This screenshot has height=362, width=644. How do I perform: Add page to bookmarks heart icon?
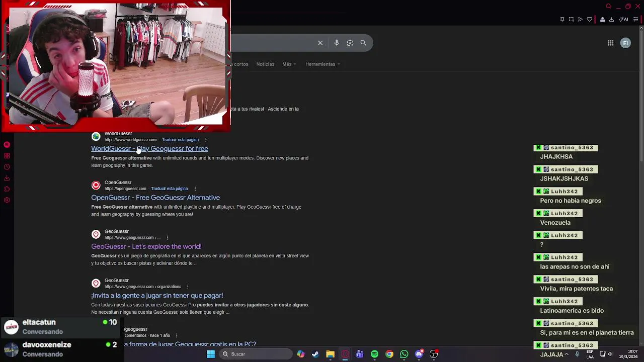[x=589, y=20]
